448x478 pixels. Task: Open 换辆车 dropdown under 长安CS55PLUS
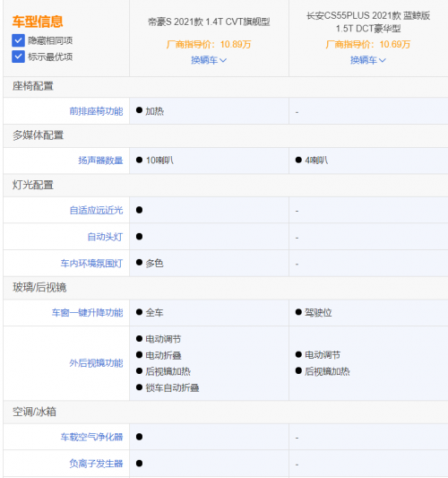coord(368,60)
